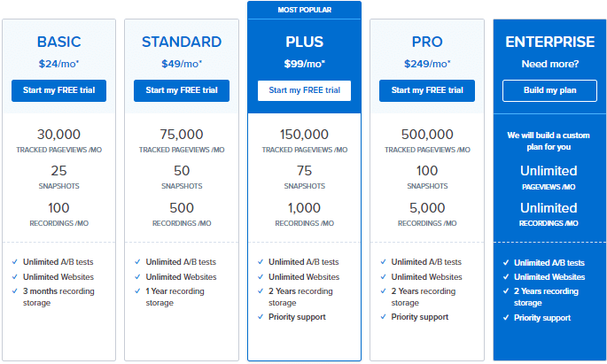Click checkmark next to 1 Year recording storage
The image size is (607, 364).
coord(137,290)
